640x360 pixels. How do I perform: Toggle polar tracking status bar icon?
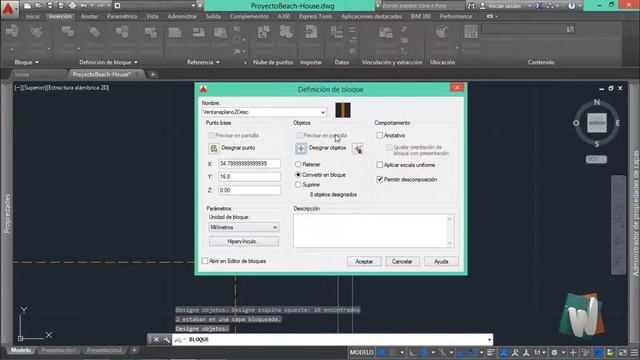[x=424, y=352]
